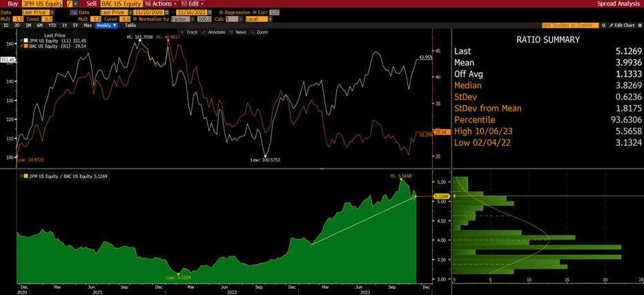Select the 1M range tab
The image size is (644, 295).
tap(28, 26)
